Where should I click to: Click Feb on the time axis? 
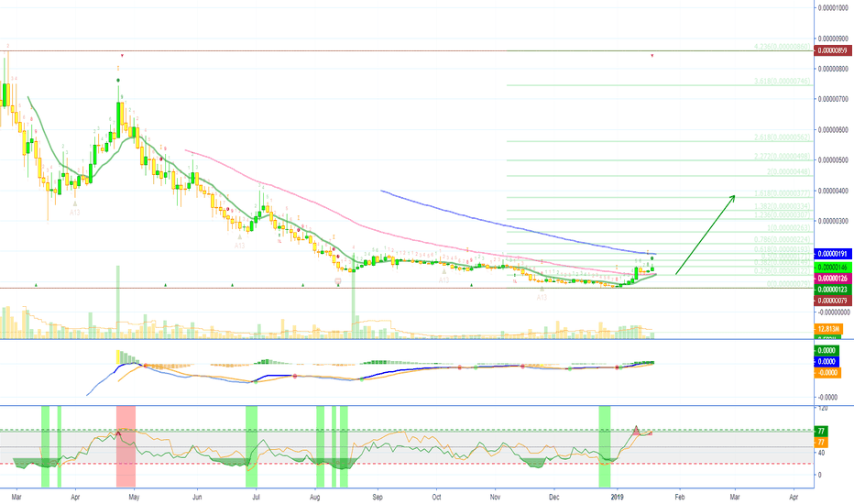680,497
